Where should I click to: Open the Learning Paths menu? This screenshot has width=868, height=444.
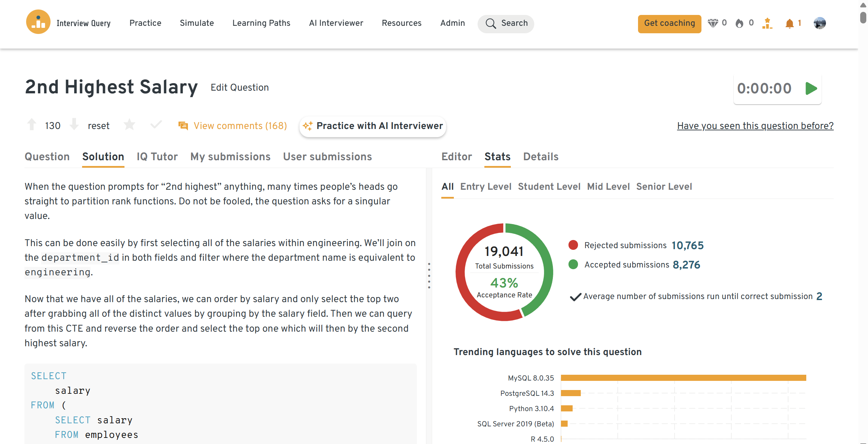[261, 23]
